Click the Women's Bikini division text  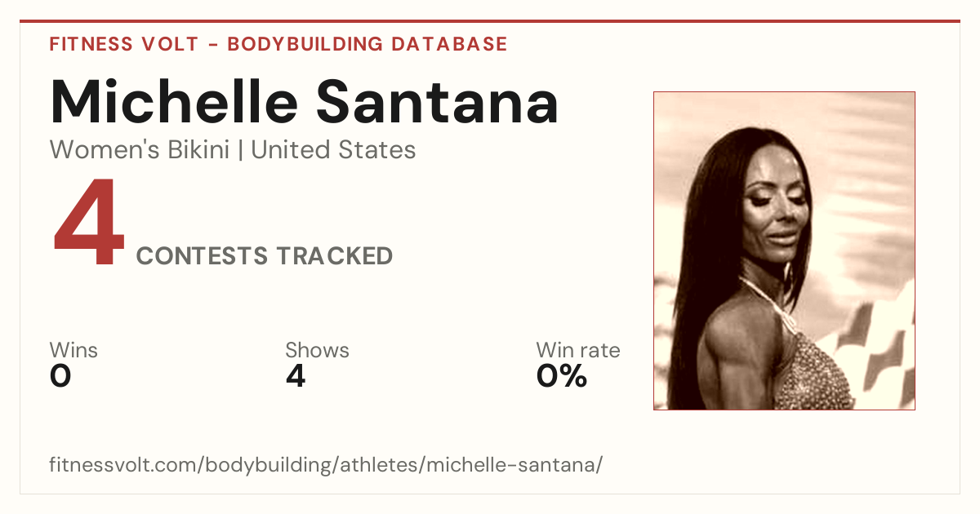click(x=140, y=150)
